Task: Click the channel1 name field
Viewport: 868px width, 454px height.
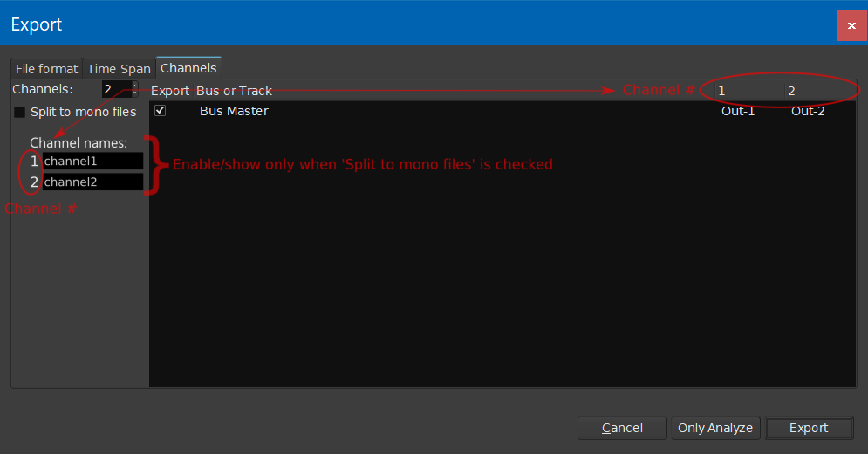Action: click(92, 162)
